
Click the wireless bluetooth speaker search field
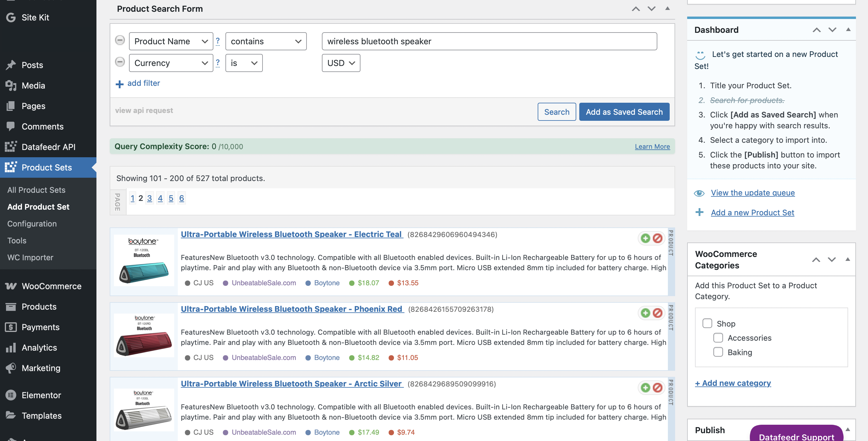(489, 41)
